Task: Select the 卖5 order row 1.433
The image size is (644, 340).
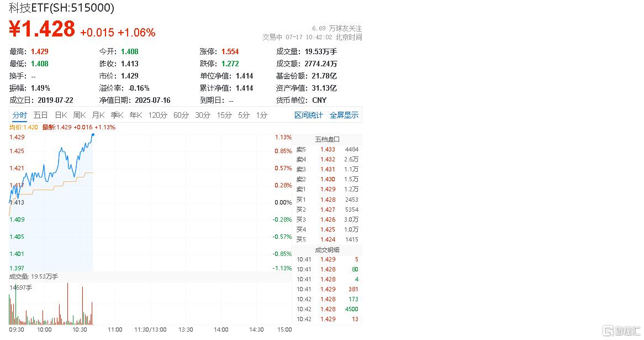Action: [x=328, y=149]
